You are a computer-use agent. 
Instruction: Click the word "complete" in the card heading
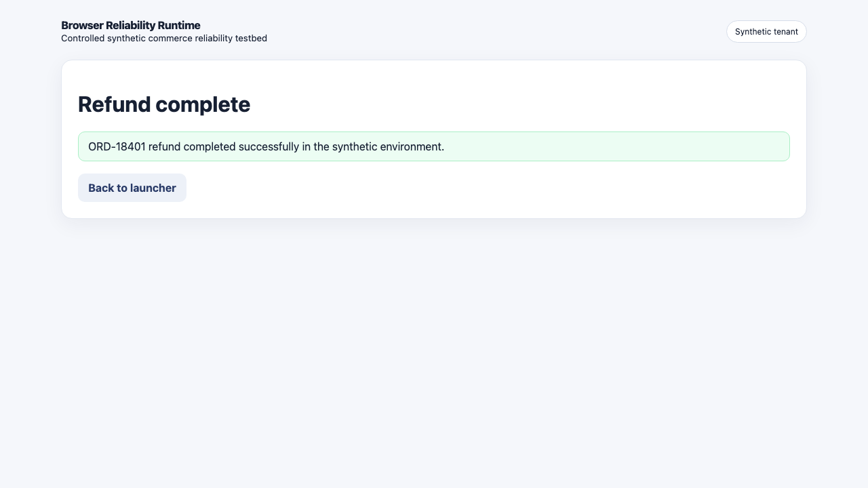pos(203,104)
